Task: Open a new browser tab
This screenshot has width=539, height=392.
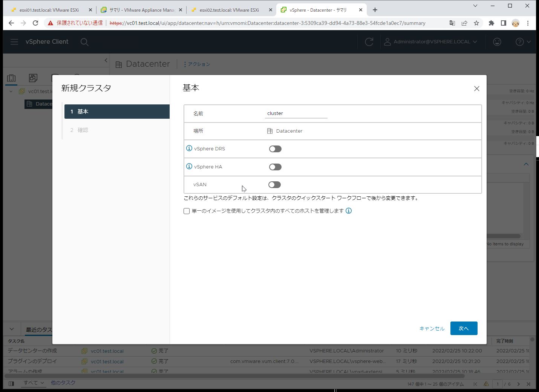Action: click(375, 10)
